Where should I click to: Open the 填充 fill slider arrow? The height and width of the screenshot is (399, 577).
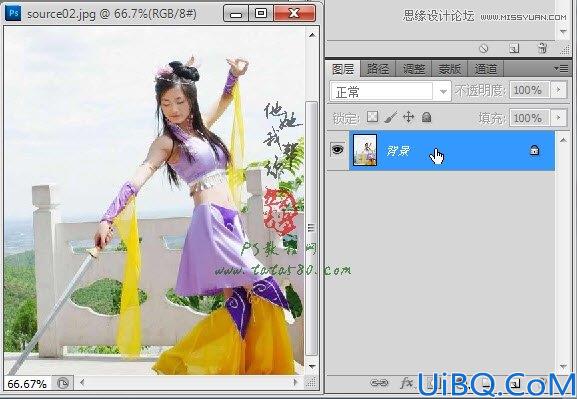tap(559, 118)
